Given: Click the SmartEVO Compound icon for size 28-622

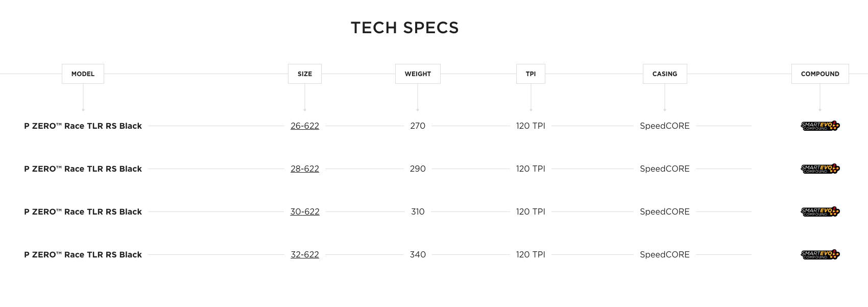Looking at the screenshot, I should pyautogui.click(x=820, y=169).
